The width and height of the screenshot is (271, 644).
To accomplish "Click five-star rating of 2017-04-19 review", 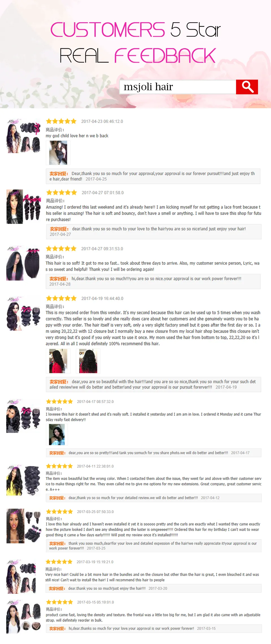I will click(61, 298).
